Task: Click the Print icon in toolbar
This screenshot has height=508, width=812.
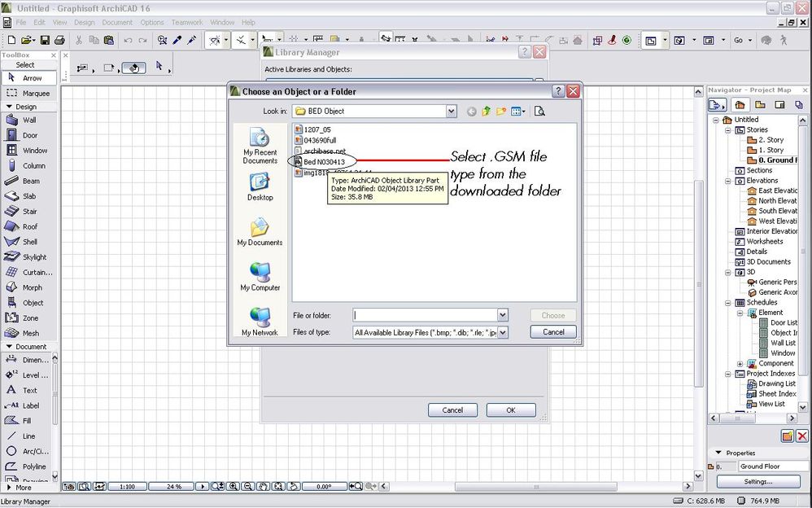Action: (x=59, y=40)
